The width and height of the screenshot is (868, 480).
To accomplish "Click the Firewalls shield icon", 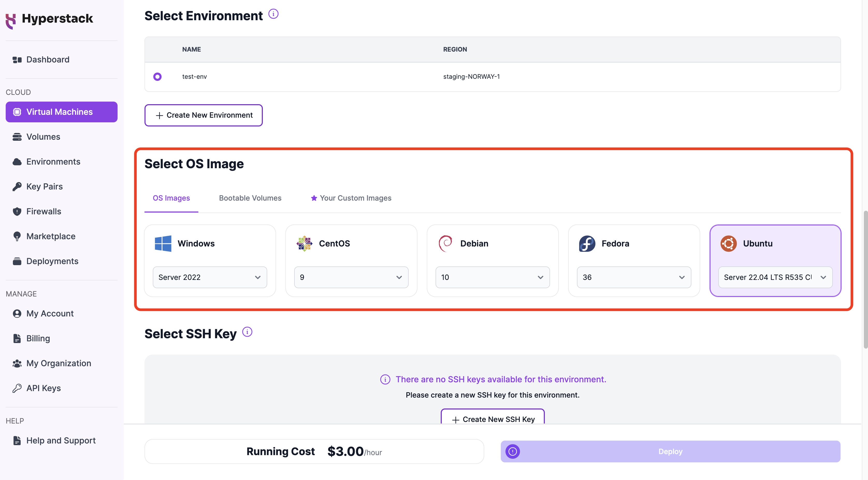I will [17, 211].
